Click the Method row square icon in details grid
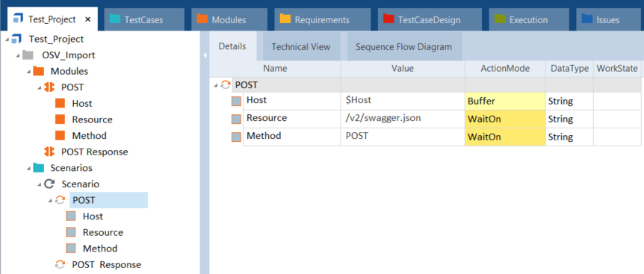Viewport: 644px width, 274px height. (236, 137)
